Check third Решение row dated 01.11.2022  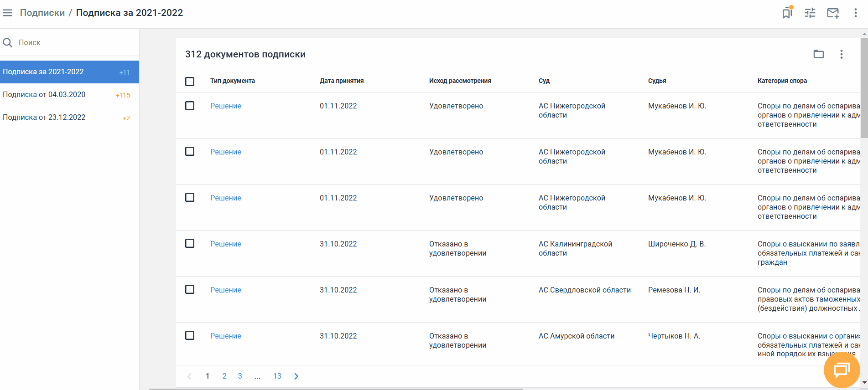pos(190,197)
